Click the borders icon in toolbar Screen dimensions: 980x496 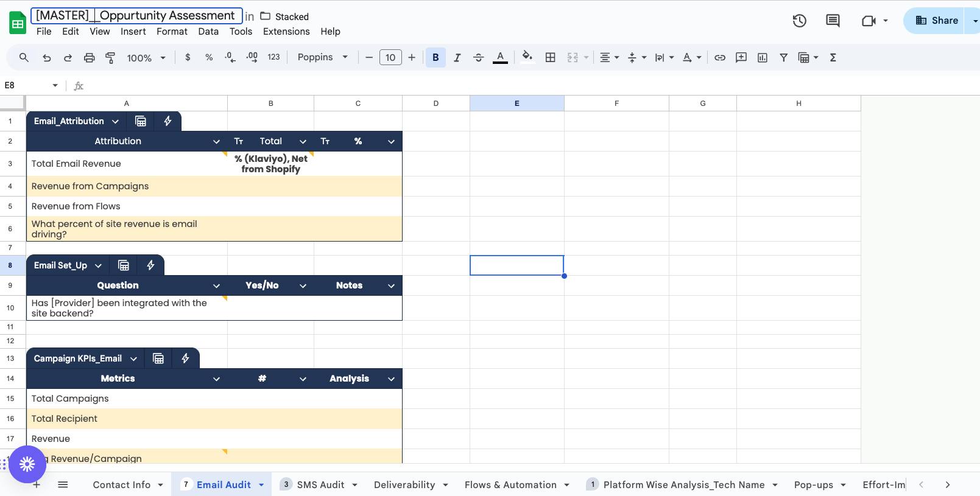tap(550, 57)
